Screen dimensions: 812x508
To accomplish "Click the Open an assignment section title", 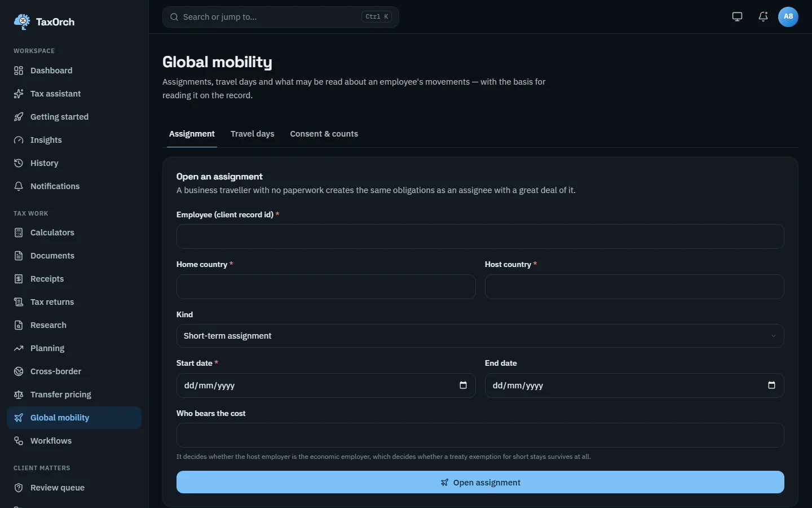I will tap(219, 177).
